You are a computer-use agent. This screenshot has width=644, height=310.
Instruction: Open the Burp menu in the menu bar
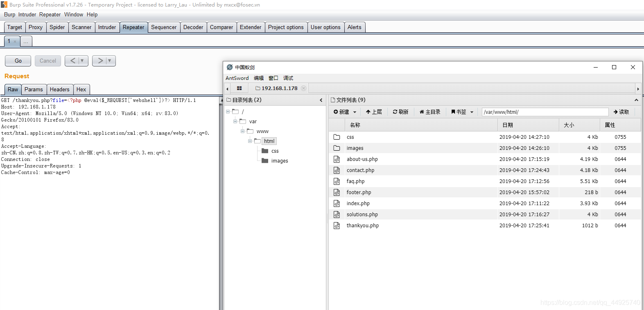click(9, 15)
